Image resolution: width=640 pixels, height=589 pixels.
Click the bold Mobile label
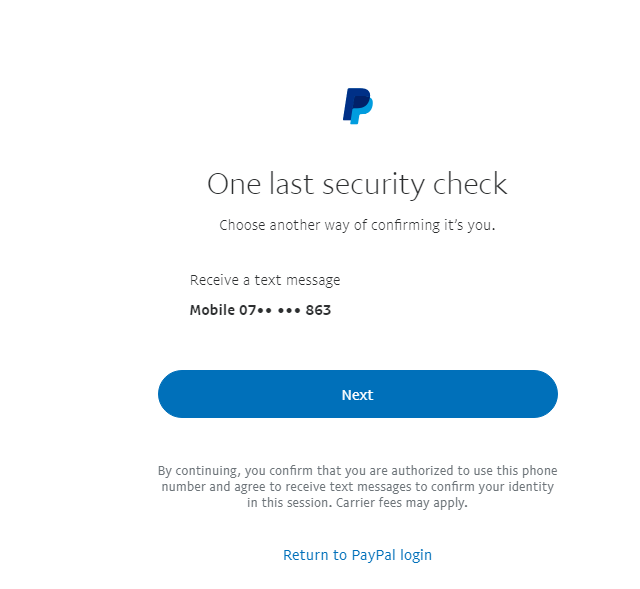click(211, 310)
